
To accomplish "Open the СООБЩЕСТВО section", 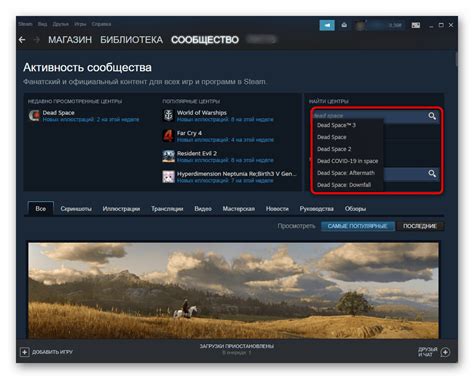I will click(x=205, y=40).
